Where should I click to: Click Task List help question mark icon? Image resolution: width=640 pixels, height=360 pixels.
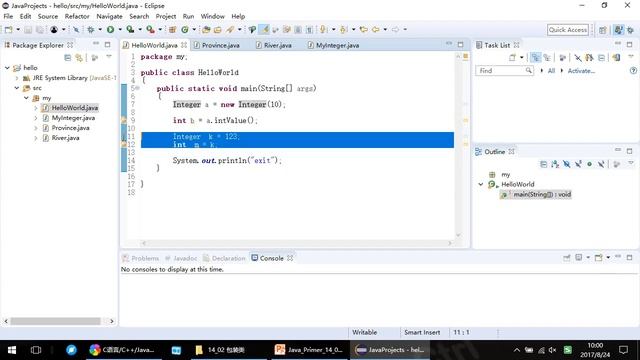click(x=633, y=71)
